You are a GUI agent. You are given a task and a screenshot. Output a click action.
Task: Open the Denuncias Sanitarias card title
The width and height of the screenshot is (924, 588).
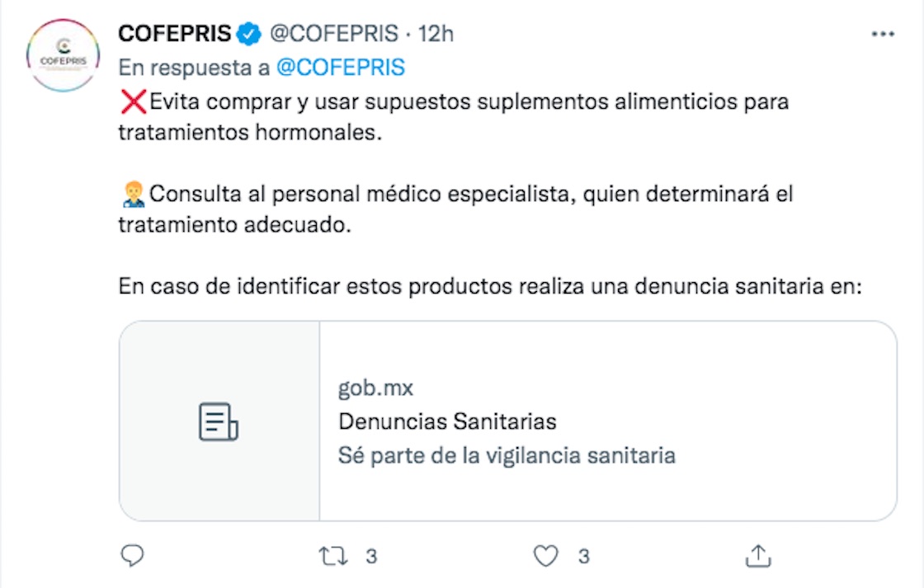tap(447, 421)
